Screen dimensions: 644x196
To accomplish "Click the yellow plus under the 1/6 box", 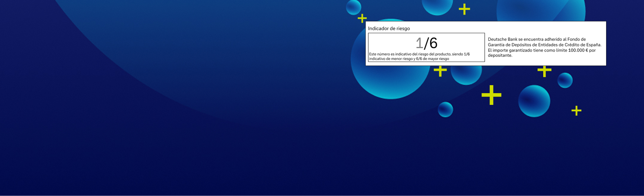I will click(x=440, y=71).
